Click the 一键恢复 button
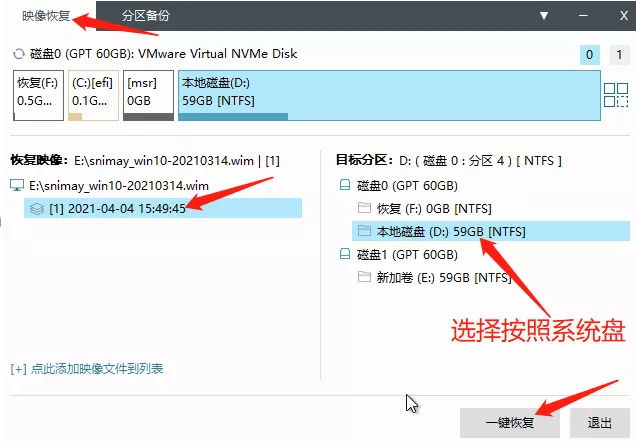The image size is (636, 444). pos(511,423)
